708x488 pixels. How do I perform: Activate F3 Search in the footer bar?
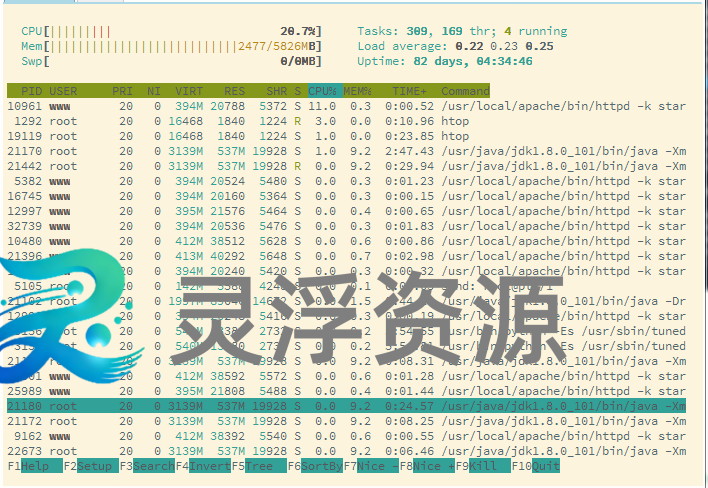147,466
